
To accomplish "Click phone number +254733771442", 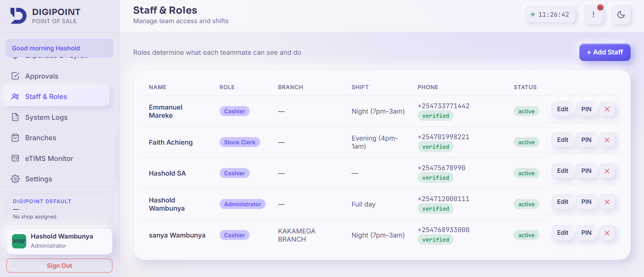I will click(443, 106).
